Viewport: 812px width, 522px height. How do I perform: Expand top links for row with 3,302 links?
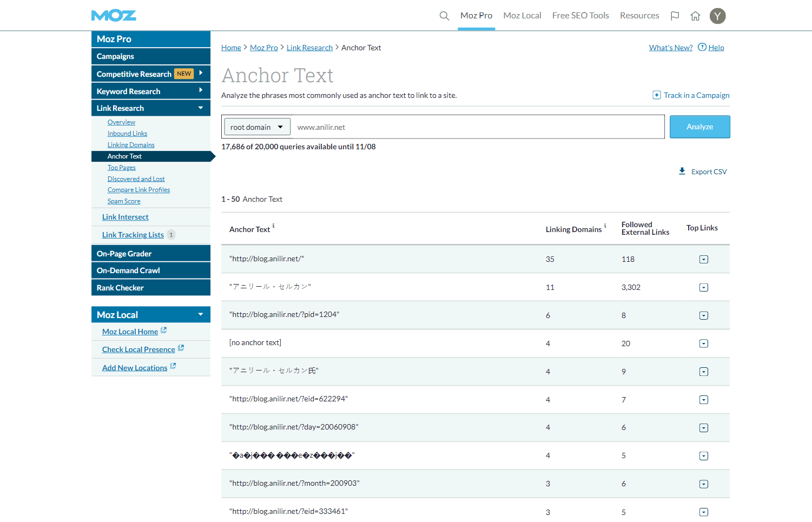click(703, 287)
